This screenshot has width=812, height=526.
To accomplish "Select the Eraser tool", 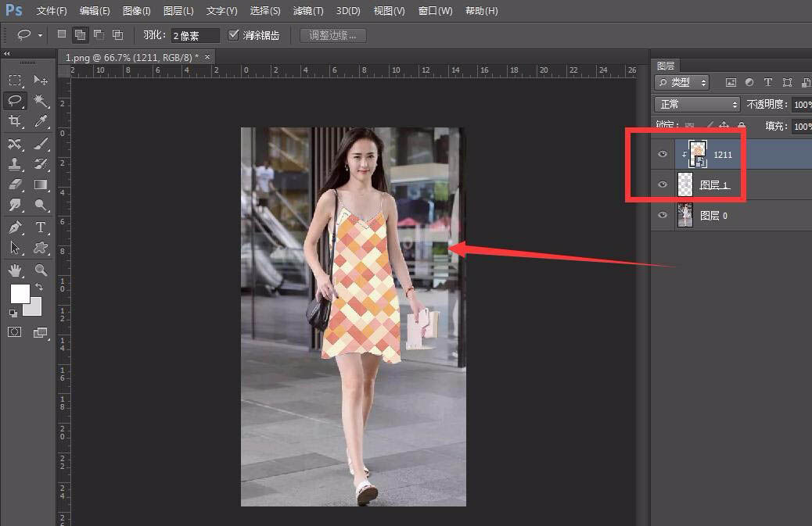I will [x=15, y=184].
